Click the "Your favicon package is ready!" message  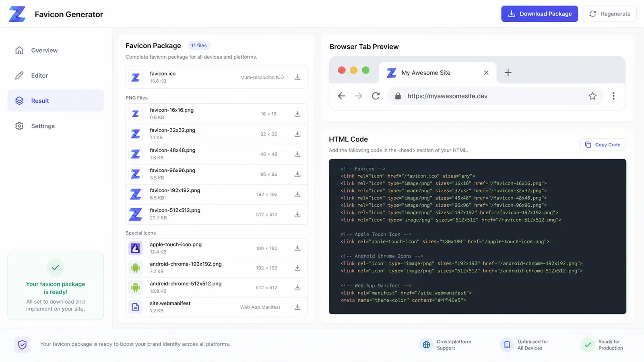(x=56, y=288)
